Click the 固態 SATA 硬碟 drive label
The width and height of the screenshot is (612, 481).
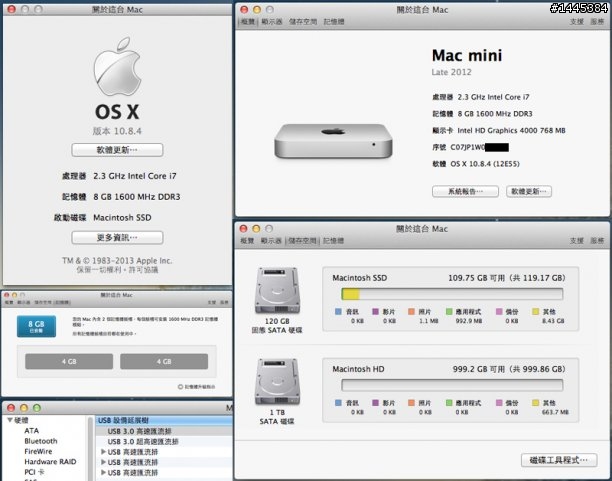(277, 331)
